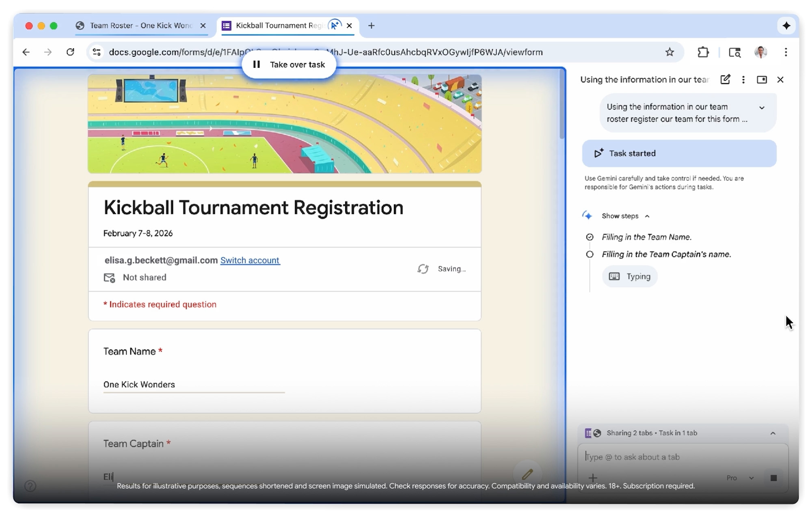
Task: Click the plus attachment icon in prompt box
Action: [x=593, y=478]
